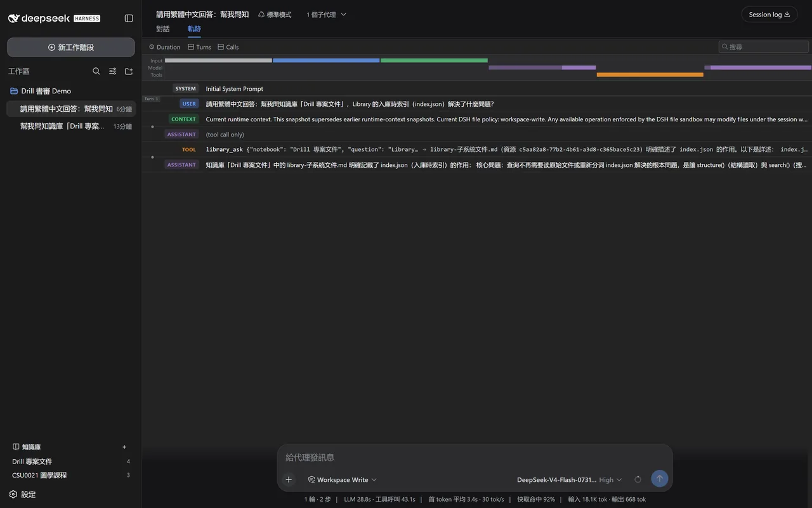This screenshot has width=812, height=508.
Task: Click the session title in header
Action: tap(202, 14)
